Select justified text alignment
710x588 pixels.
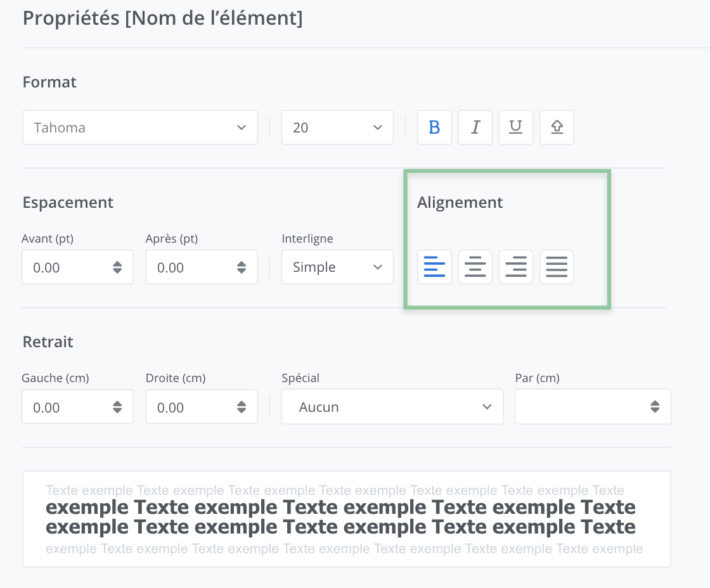pos(557,267)
